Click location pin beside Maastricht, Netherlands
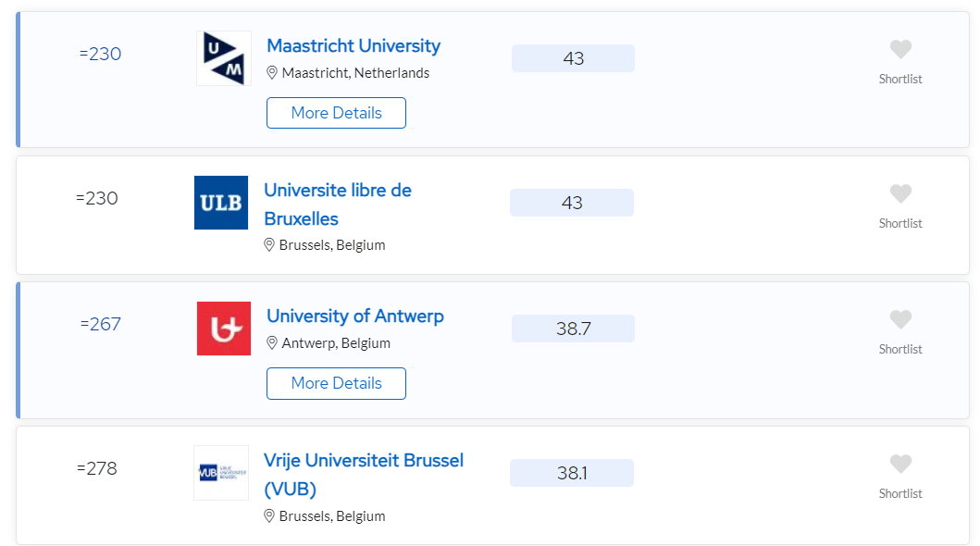This screenshot has width=980, height=546. (x=272, y=73)
